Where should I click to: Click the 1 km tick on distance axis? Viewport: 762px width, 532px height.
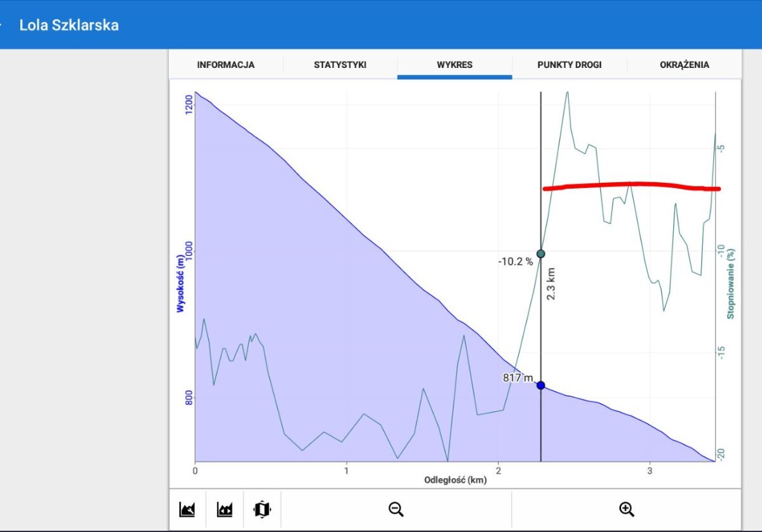coord(347,470)
